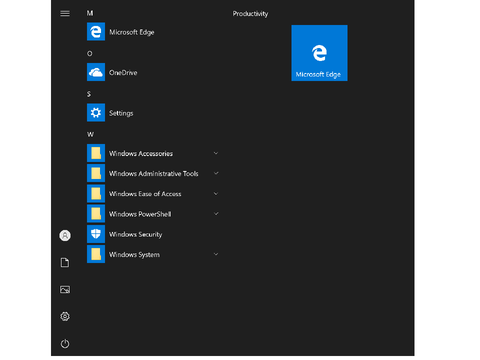480x360 pixels.
Task: Select the Windows Accessories label
Action: [141, 154]
